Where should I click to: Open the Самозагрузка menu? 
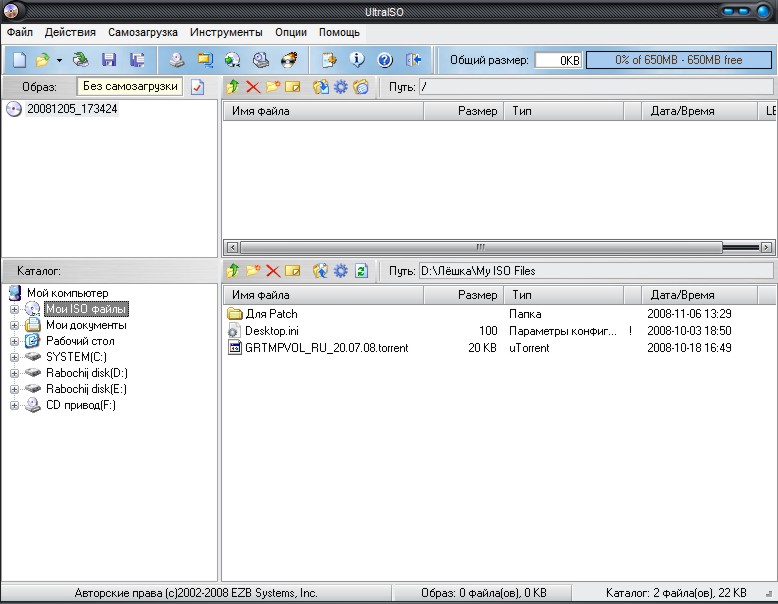[143, 32]
